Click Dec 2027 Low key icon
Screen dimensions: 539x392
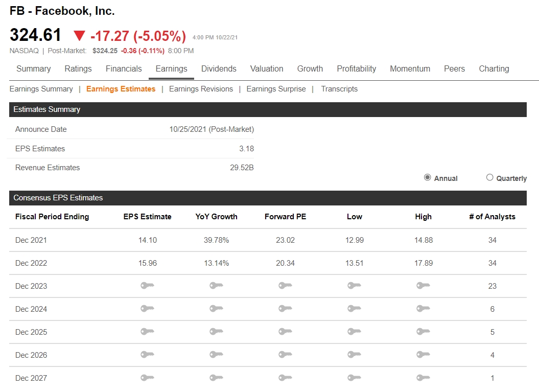coord(355,378)
